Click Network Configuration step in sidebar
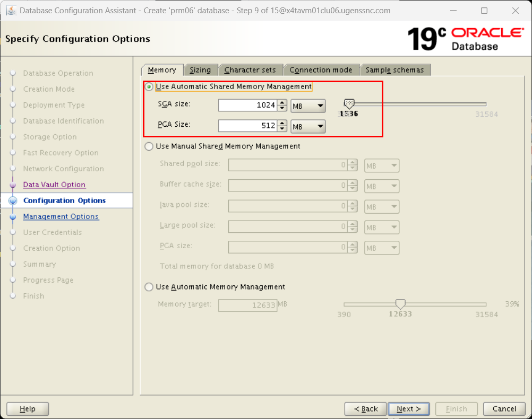This screenshot has height=419, width=532. click(63, 169)
